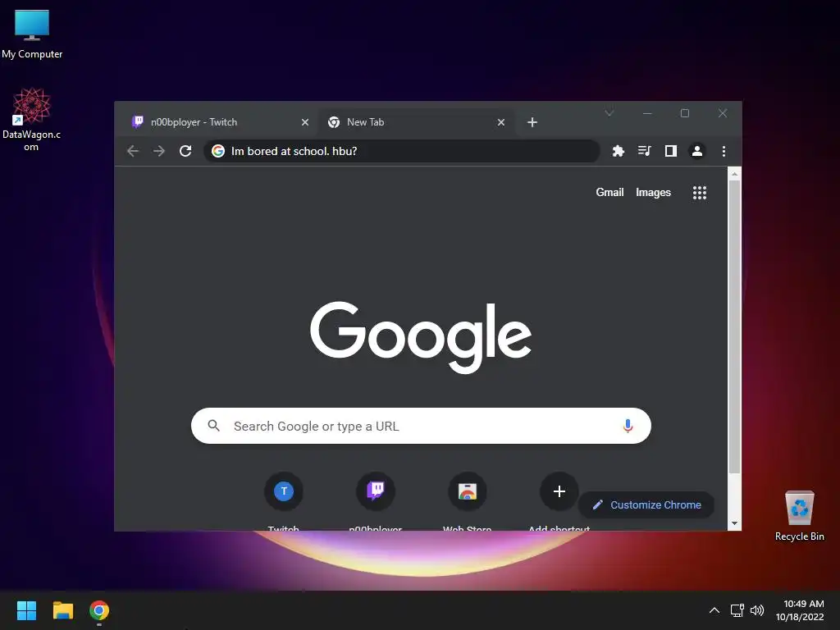Open the Google apps grid
Viewport: 840px width, 630px height.
pyautogui.click(x=700, y=192)
